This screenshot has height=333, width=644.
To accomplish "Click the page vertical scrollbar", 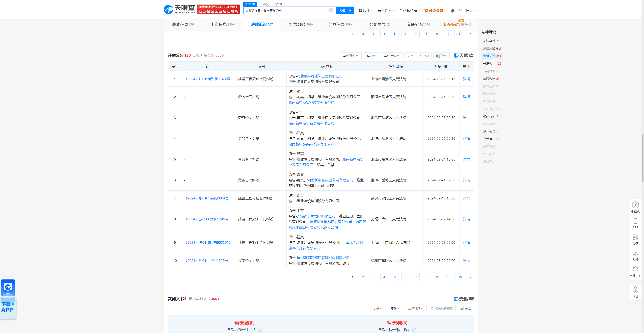I will (642, 158).
